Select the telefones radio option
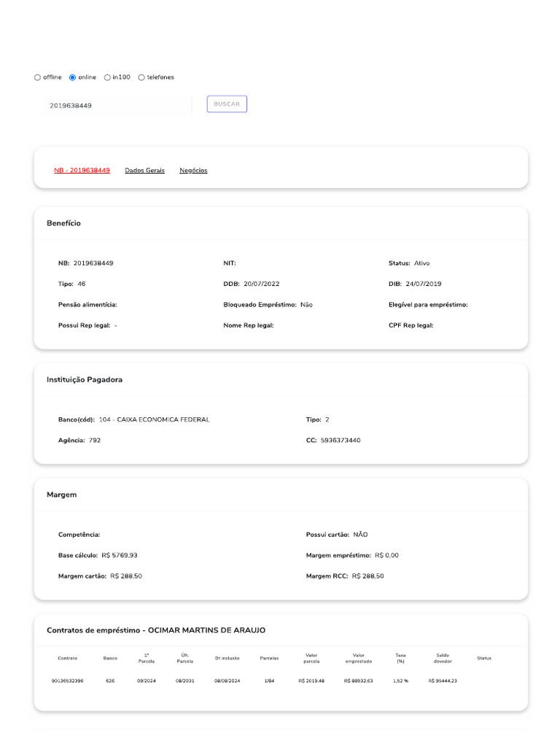The image size is (560, 747). tap(141, 77)
